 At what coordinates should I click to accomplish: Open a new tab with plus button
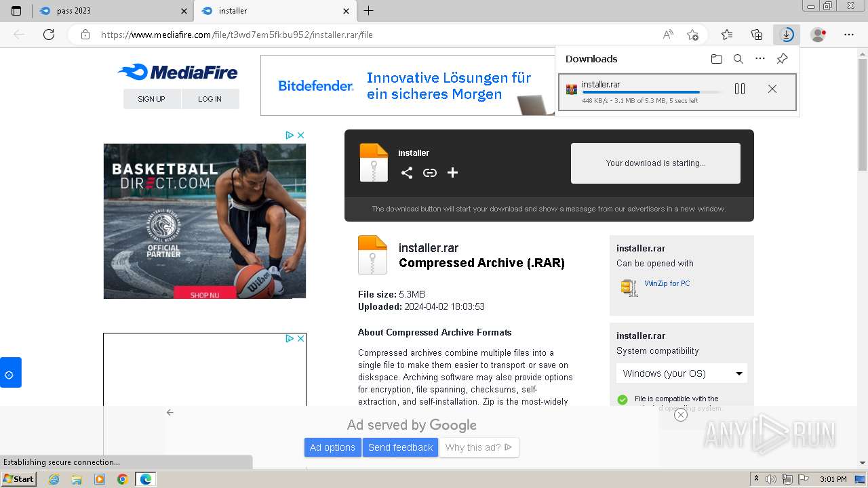click(368, 11)
